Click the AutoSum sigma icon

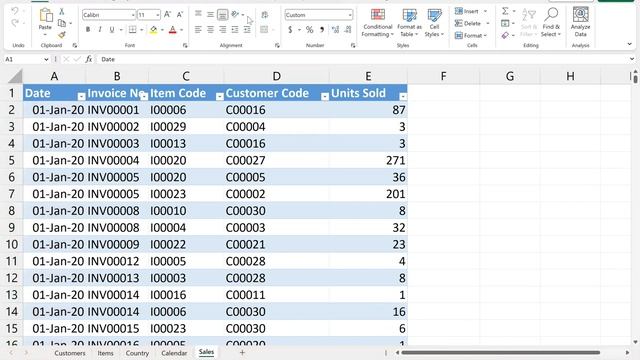(x=505, y=11)
